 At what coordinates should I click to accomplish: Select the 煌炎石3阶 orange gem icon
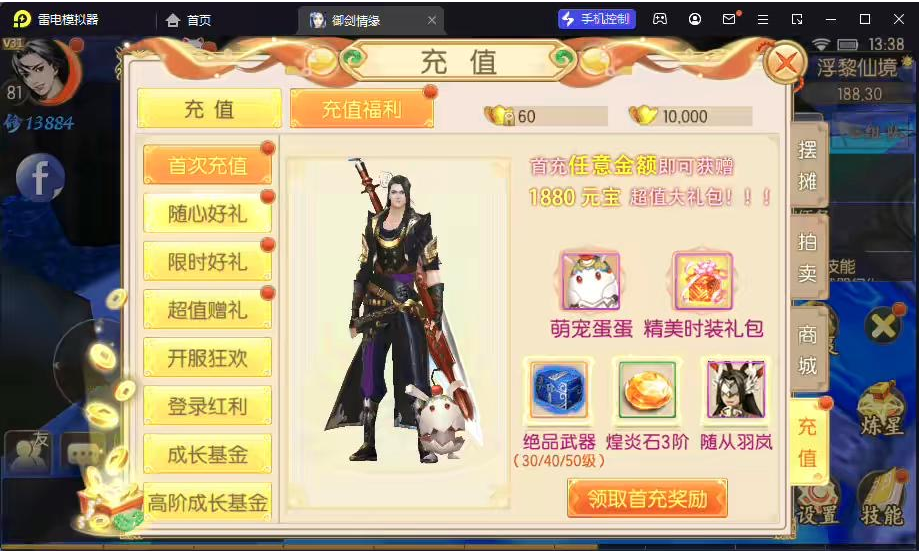click(647, 389)
